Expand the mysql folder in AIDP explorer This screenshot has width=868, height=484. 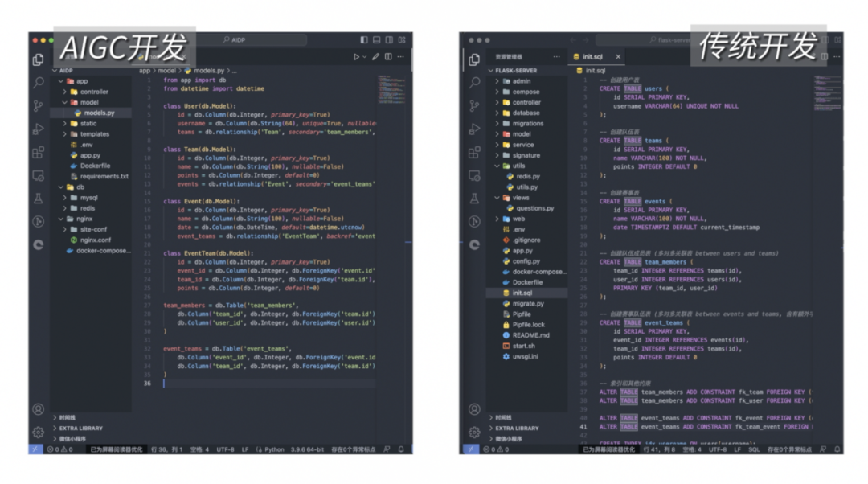tap(65, 198)
